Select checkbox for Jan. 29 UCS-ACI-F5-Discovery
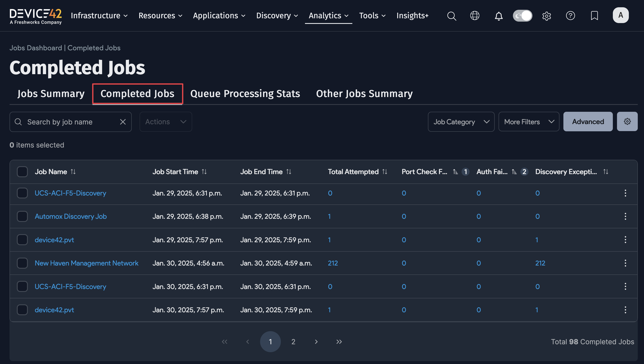Viewport: 644px width, 364px height. [22, 193]
